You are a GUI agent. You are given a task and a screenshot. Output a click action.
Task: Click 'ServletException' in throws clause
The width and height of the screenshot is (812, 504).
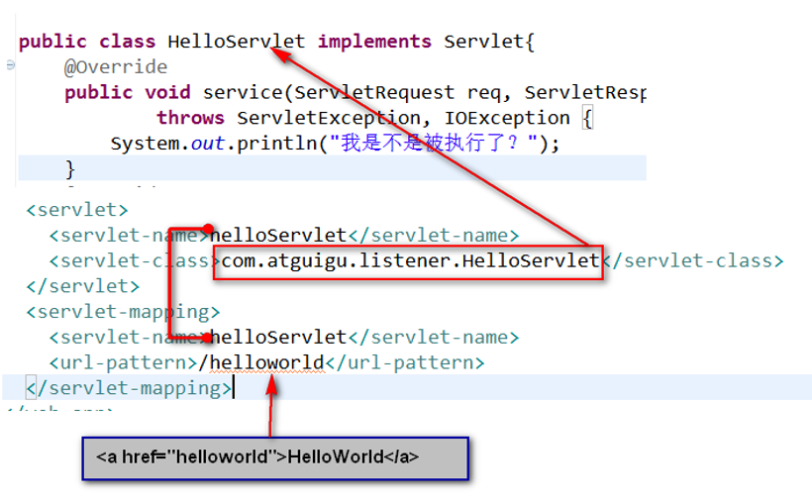[329, 118]
